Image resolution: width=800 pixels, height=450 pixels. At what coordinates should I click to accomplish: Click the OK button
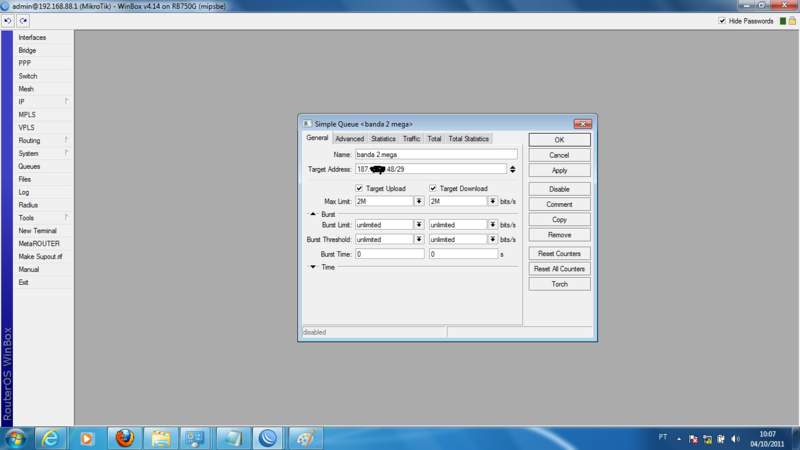pyautogui.click(x=559, y=140)
